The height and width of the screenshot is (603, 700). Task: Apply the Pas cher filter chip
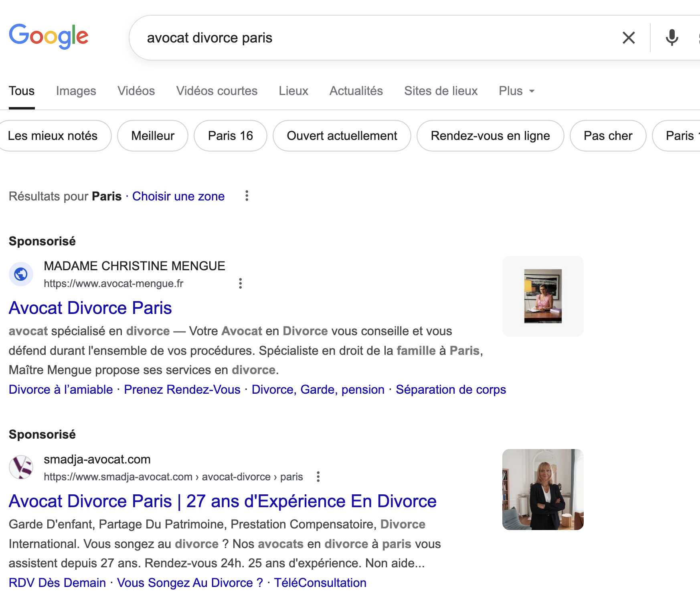pos(608,136)
